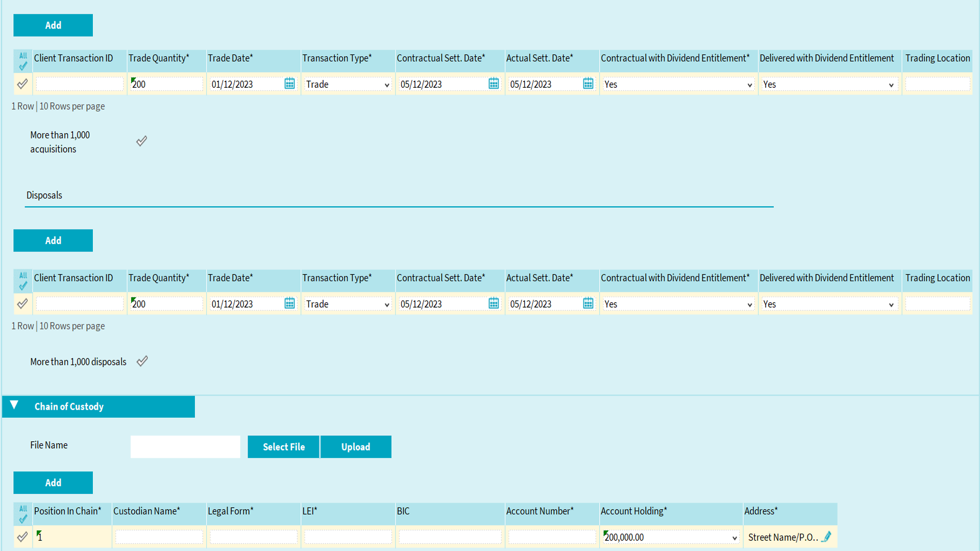The image size is (980, 551).
Task: Open Account Holding dropdown
Action: (671, 537)
